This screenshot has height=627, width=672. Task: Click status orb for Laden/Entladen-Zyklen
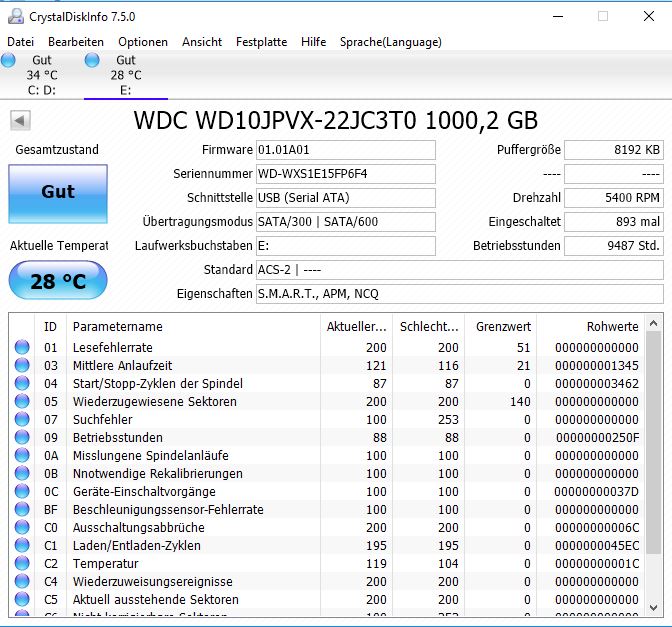(22, 545)
